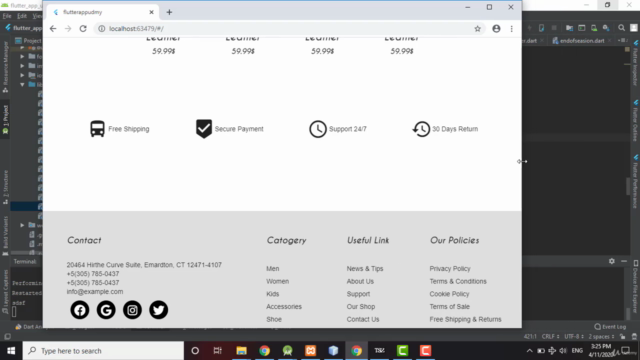
Task: Click the Free Shipping bus icon
Action: pos(98,129)
